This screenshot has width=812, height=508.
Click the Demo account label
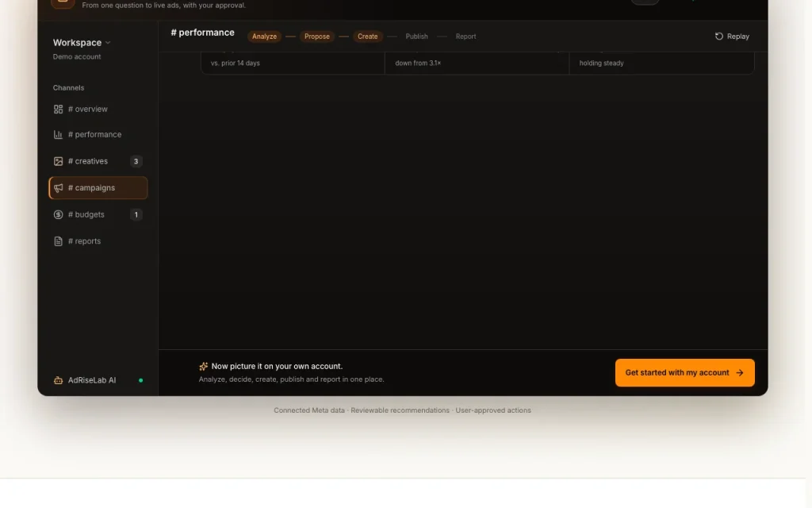click(x=77, y=56)
